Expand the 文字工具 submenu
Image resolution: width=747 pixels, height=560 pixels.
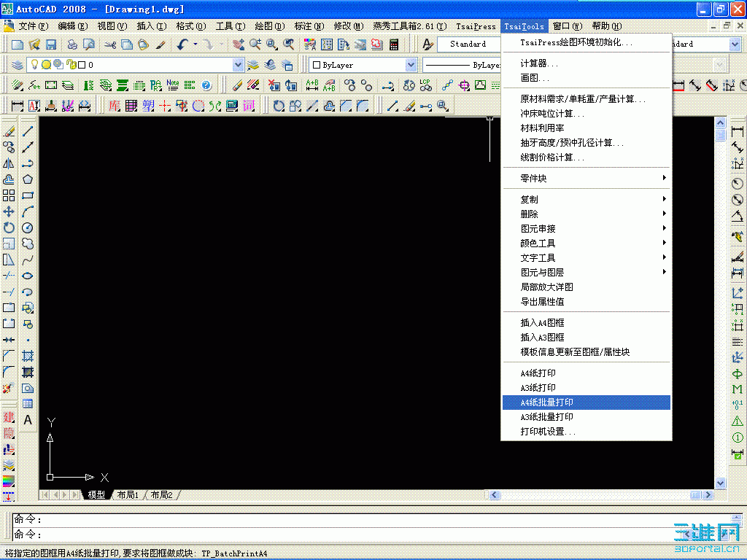tap(587, 257)
